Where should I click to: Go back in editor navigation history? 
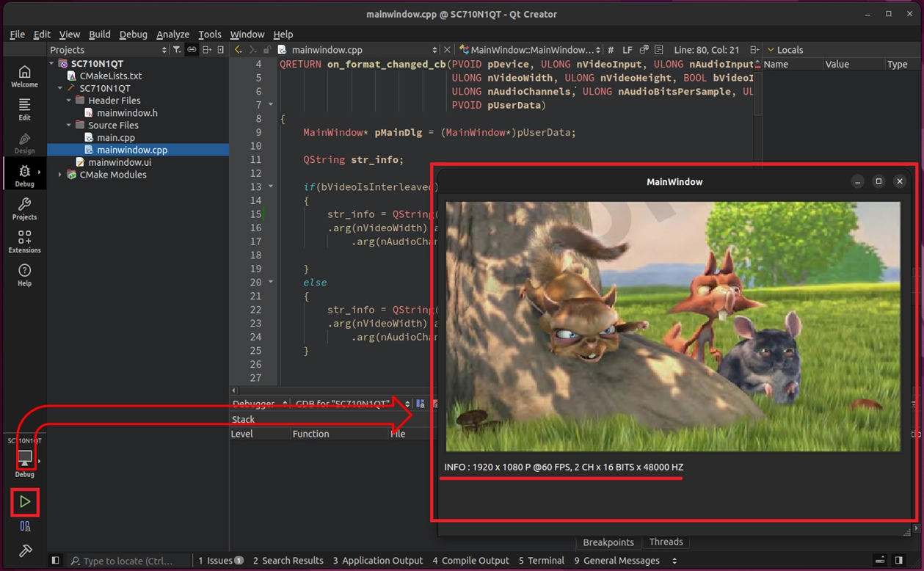pyautogui.click(x=238, y=50)
